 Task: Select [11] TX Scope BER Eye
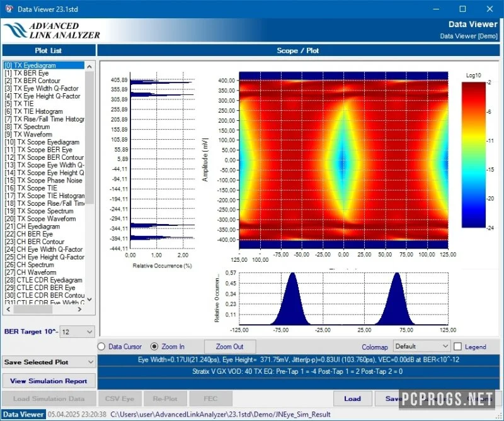[44, 150]
